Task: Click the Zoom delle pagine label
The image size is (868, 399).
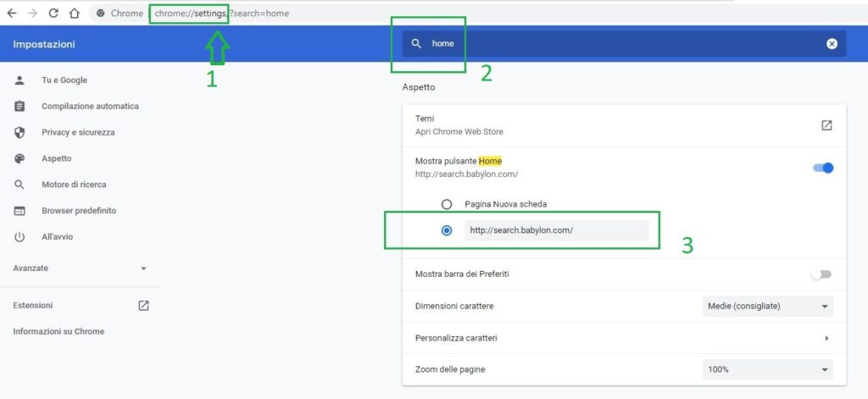Action: coord(450,369)
